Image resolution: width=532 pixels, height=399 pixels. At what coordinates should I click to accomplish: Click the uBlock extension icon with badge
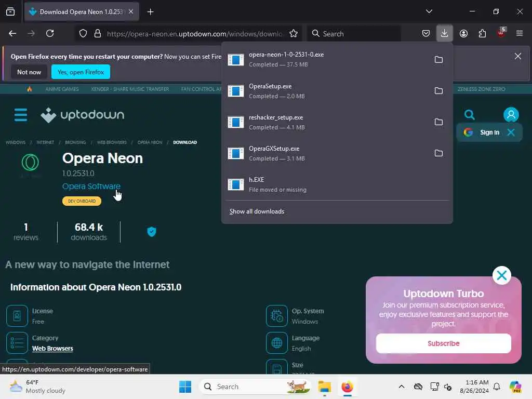[501, 33]
